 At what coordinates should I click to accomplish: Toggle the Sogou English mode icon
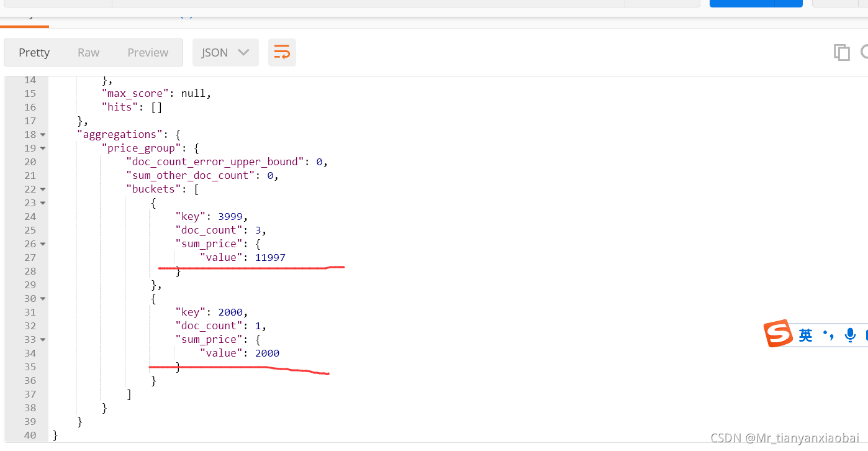point(805,335)
